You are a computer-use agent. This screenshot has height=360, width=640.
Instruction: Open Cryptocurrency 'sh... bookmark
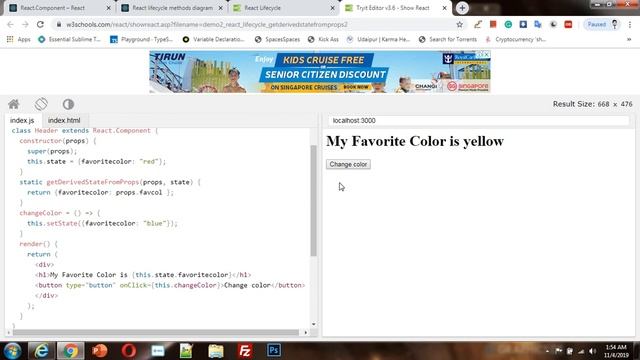[515, 39]
